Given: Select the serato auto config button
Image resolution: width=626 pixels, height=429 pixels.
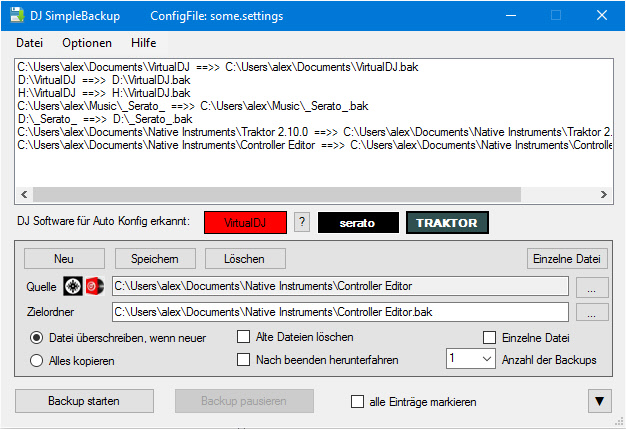Looking at the screenshot, I should pos(358,222).
